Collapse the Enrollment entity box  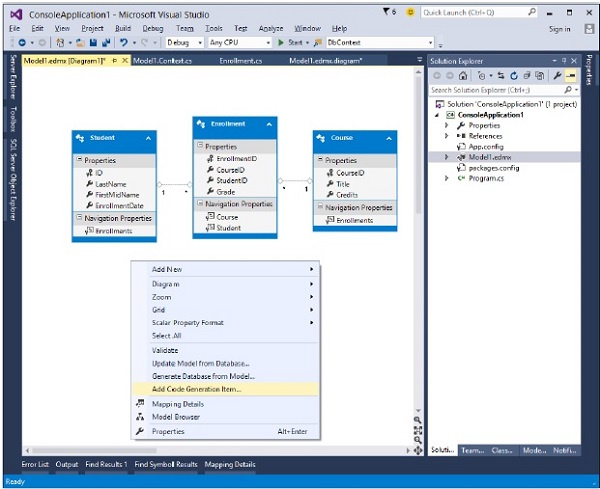(x=269, y=124)
